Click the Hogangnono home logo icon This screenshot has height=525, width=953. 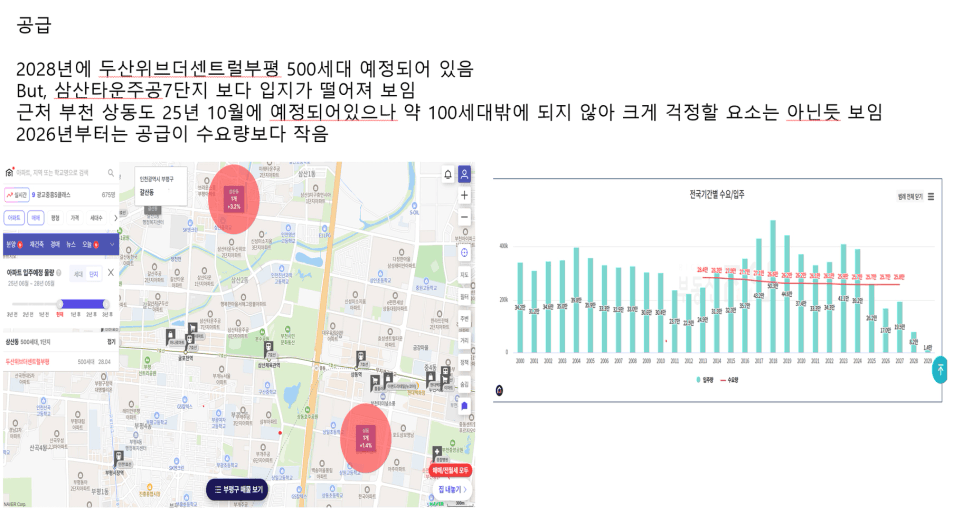[9, 173]
